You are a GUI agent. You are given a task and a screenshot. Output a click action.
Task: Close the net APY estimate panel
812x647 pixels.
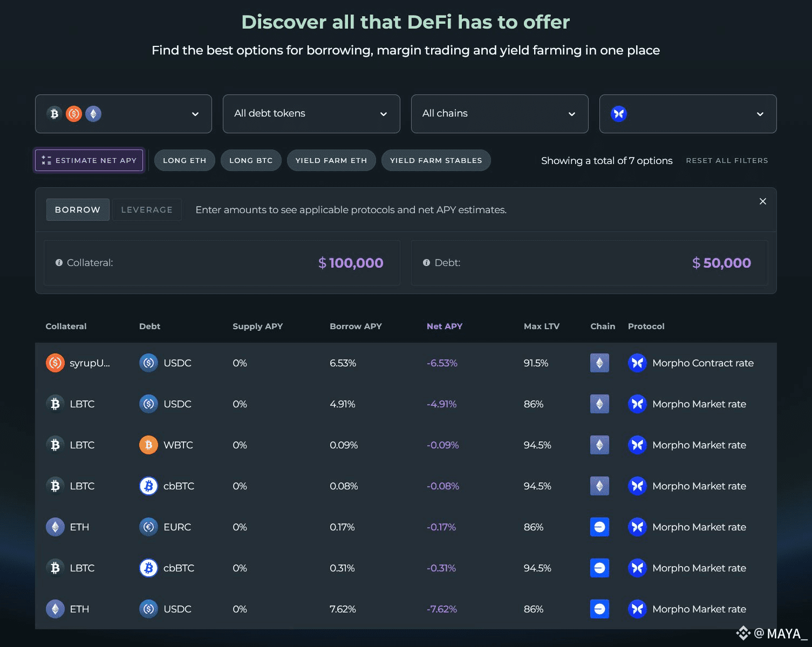763,201
